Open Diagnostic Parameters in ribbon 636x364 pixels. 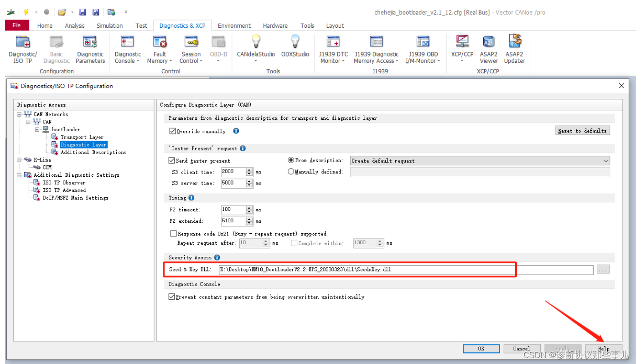point(90,50)
